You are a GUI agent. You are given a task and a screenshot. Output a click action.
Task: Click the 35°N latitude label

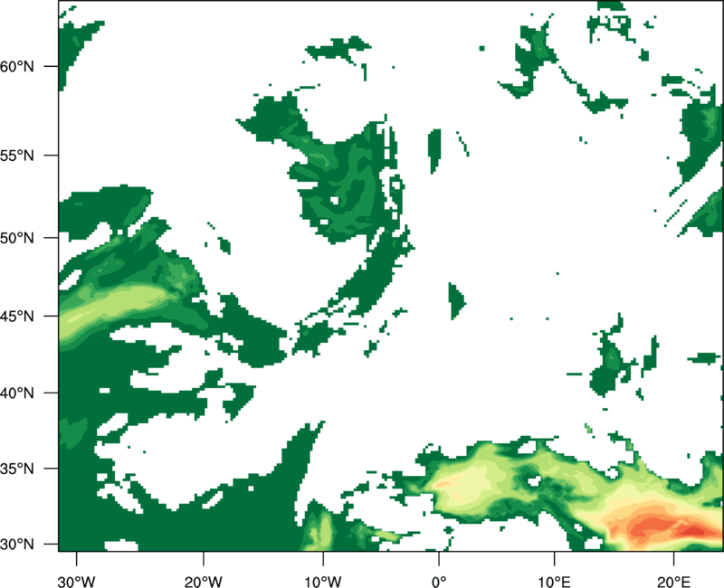point(17,469)
